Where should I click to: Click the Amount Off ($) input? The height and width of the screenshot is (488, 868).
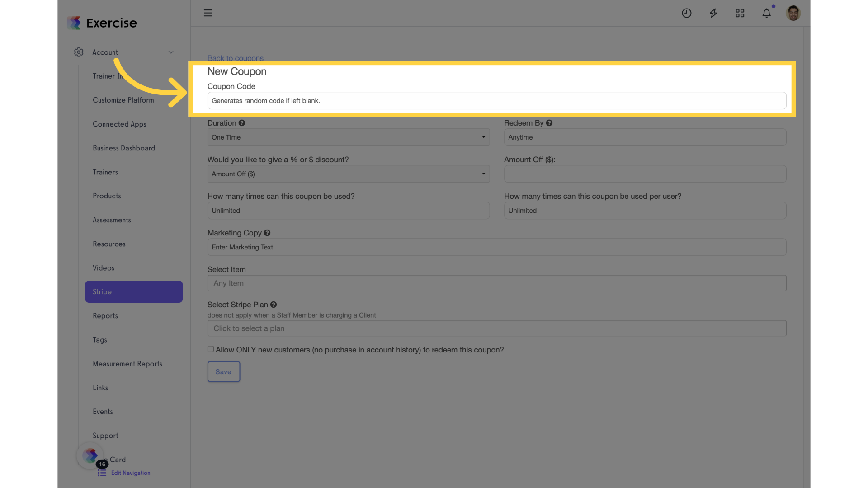click(645, 174)
